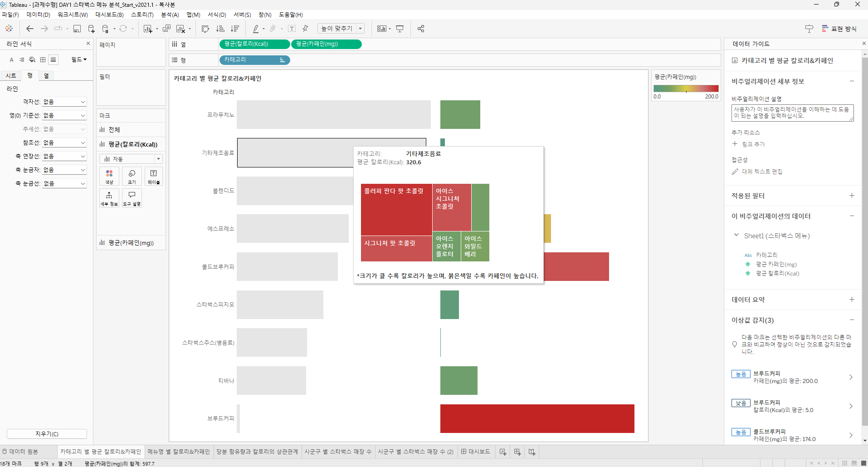The width and height of the screenshot is (868, 467).
Task: Click the highlight pen icon
Action: tap(256, 29)
